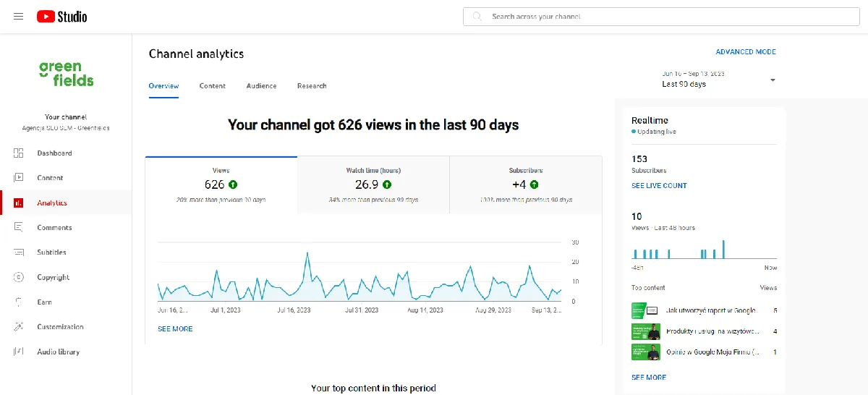This screenshot has height=395, width=868.
Task: Click the ADVANCED MODE link
Action: click(745, 52)
